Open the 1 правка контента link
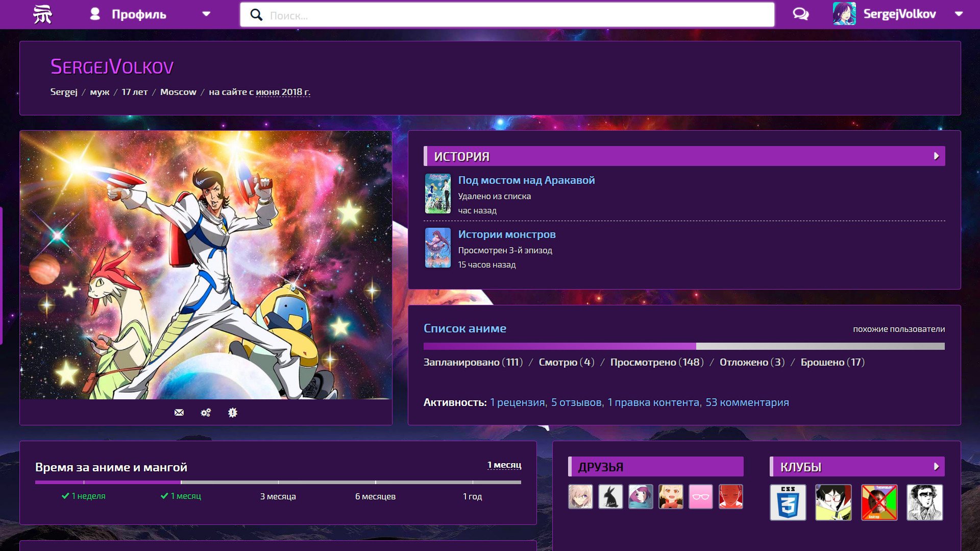The height and width of the screenshot is (551, 980). pos(653,402)
